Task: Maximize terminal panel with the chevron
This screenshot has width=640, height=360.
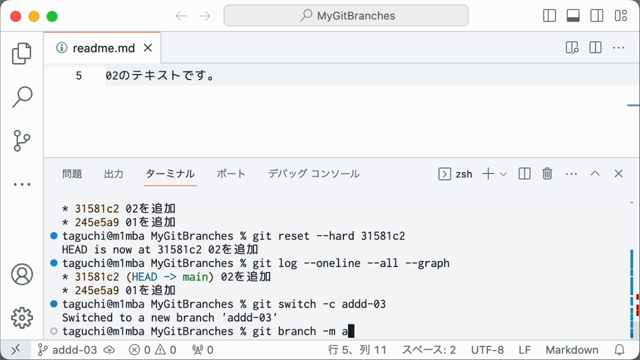Action: [x=595, y=173]
